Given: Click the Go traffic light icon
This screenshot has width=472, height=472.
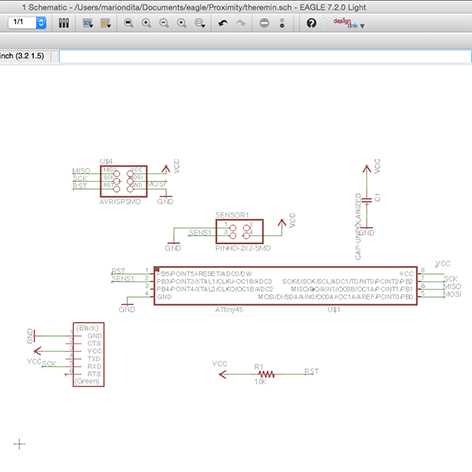Looking at the screenshot, I should [x=282, y=23].
